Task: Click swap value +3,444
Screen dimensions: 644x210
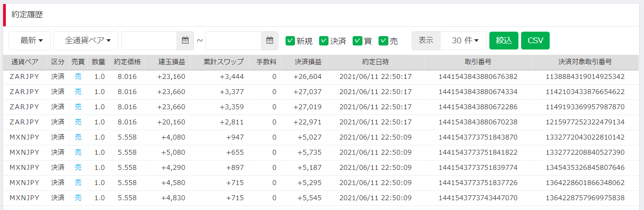Action: coord(232,77)
